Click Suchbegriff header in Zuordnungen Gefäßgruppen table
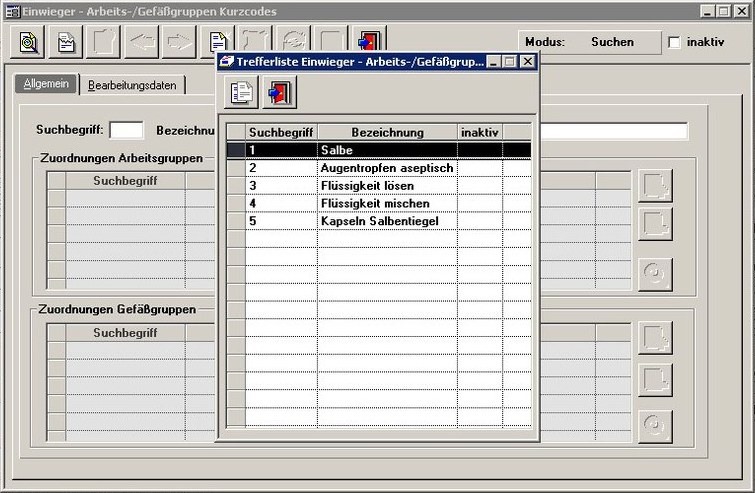755x493 pixels. (125, 333)
